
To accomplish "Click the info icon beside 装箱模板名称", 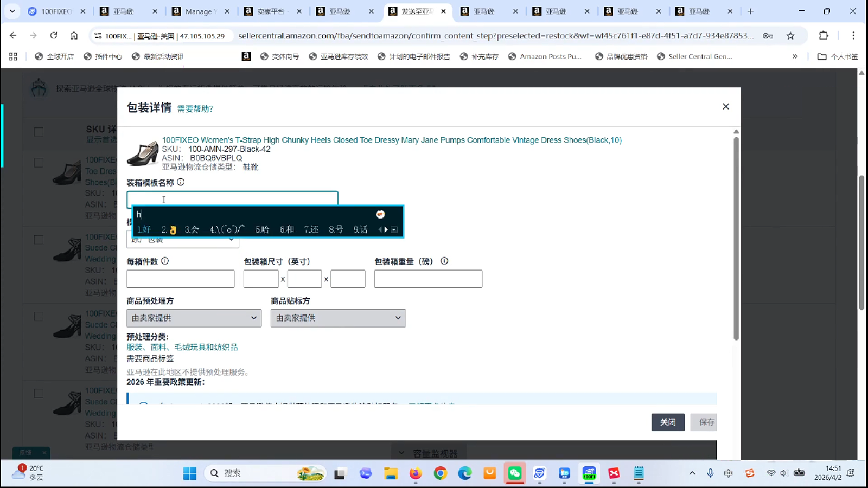I will pos(181,182).
